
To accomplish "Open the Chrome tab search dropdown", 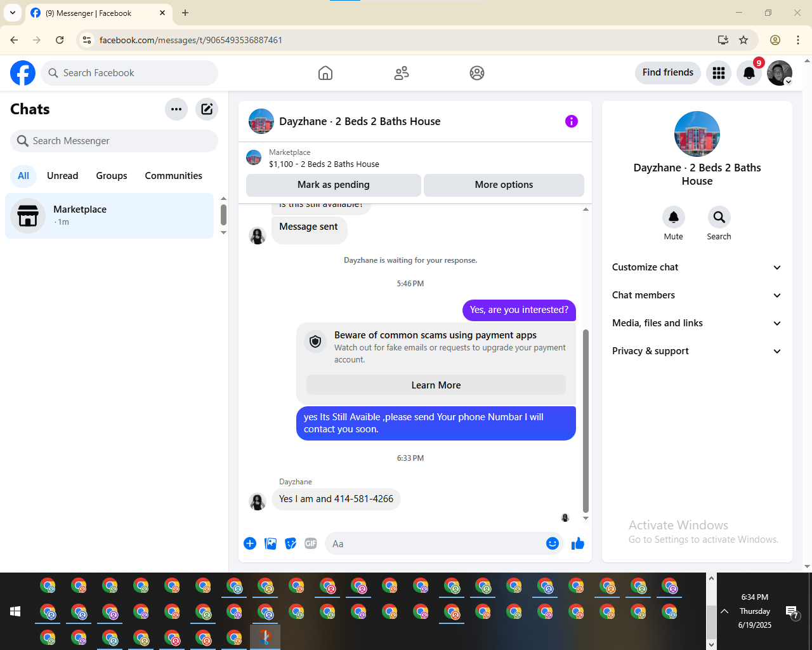I will (13, 13).
